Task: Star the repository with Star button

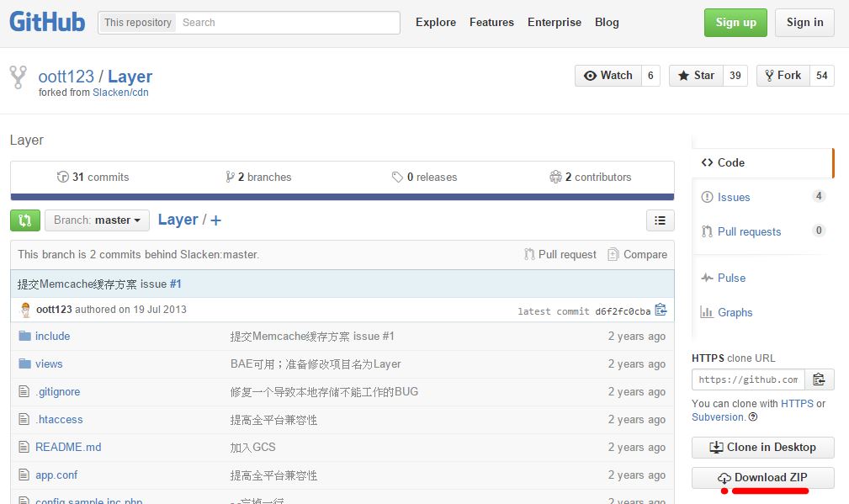Action: [697, 76]
